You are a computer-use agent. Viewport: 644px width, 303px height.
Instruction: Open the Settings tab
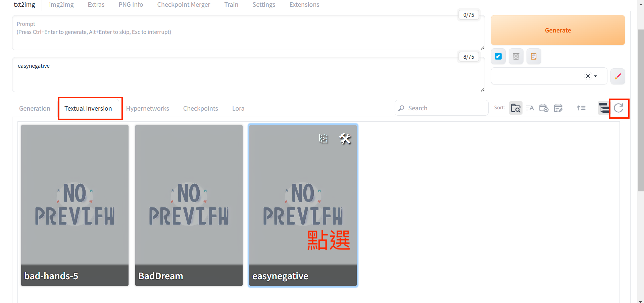(264, 5)
